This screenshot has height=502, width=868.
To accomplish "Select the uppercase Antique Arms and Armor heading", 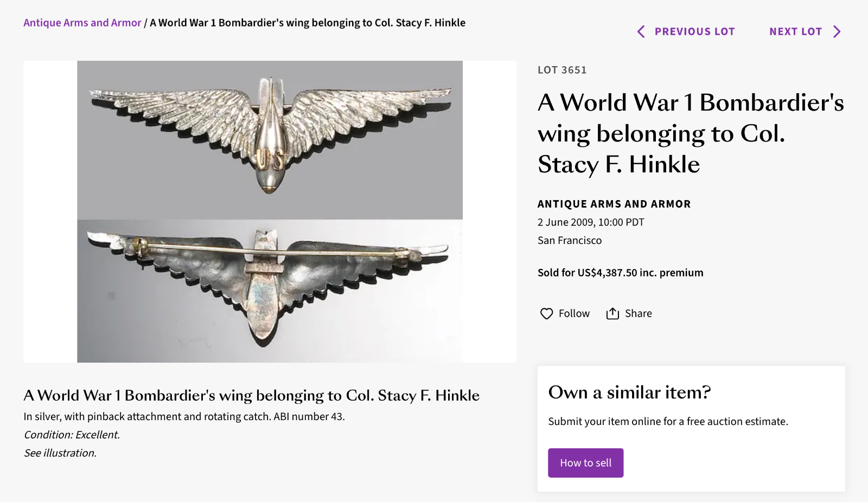I will 614,204.
